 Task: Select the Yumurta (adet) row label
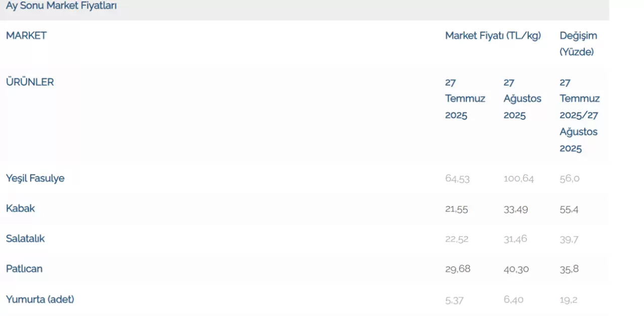point(40,299)
